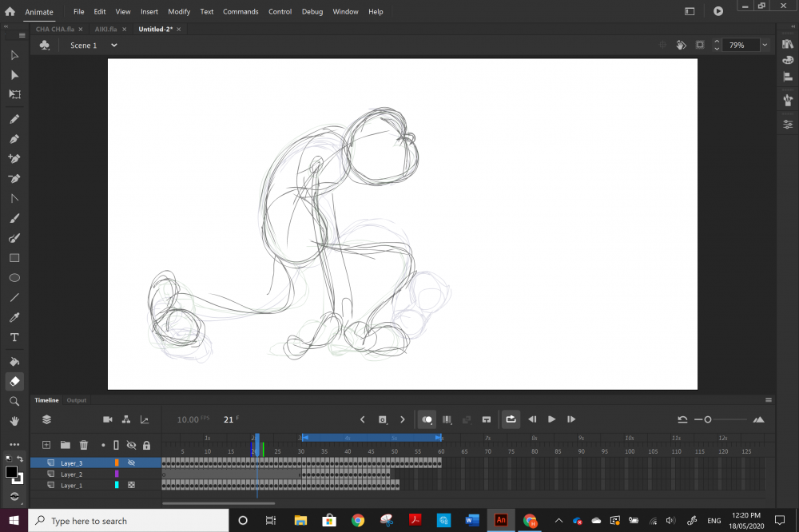Activate the Free Transform tool
This screenshot has width=799, height=532.
14,94
